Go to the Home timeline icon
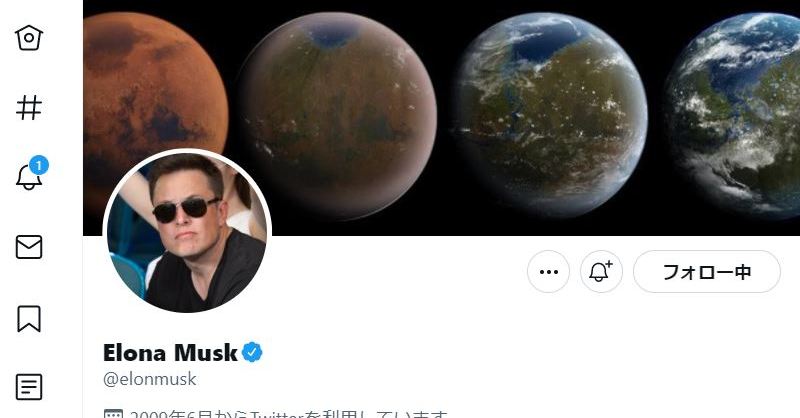 (x=29, y=37)
